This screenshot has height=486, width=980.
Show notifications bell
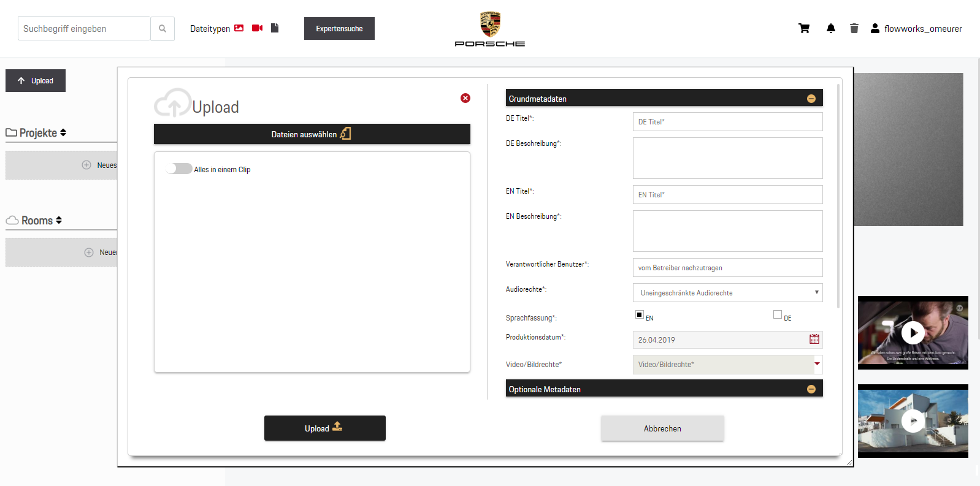[x=831, y=28]
